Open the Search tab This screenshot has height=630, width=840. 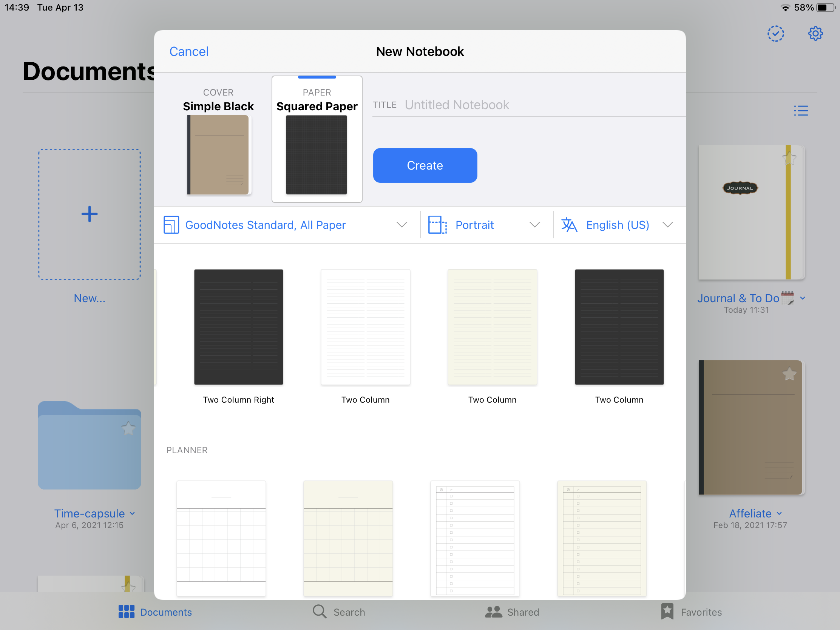pyautogui.click(x=339, y=612)
